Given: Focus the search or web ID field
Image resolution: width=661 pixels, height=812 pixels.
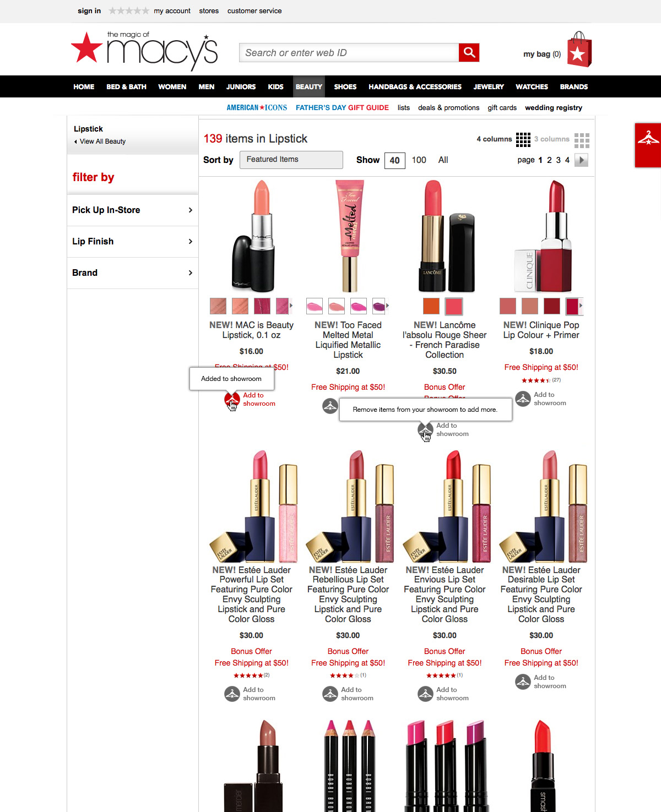Looking at the screenshot, I should click(x=349, y=52).
